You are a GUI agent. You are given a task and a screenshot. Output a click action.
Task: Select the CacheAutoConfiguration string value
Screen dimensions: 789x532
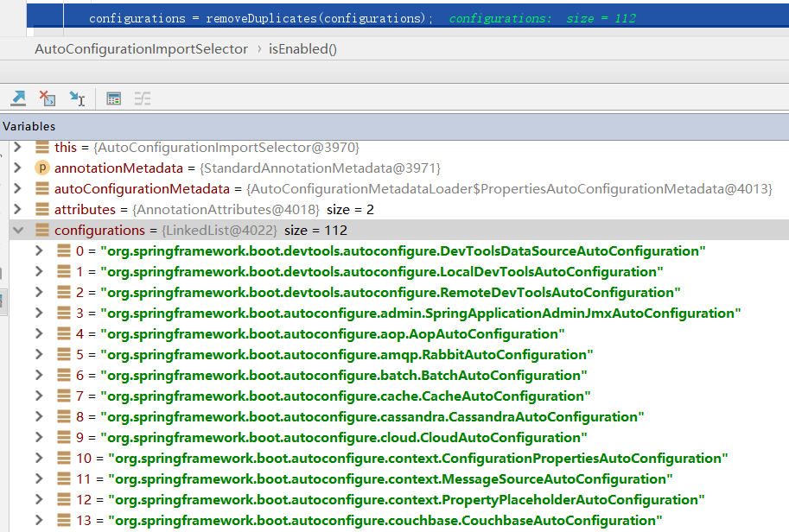click(x=345, y=396)
